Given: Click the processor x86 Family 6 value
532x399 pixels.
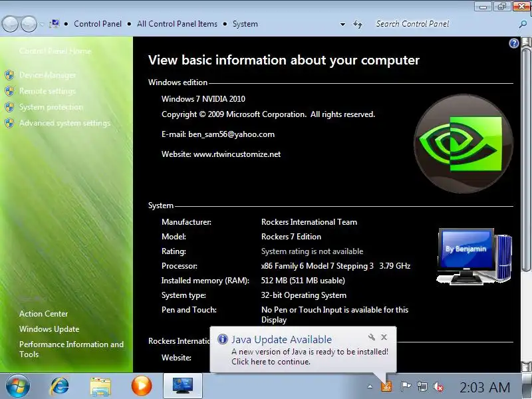Looking at the screenshot, I should point(336,266).
